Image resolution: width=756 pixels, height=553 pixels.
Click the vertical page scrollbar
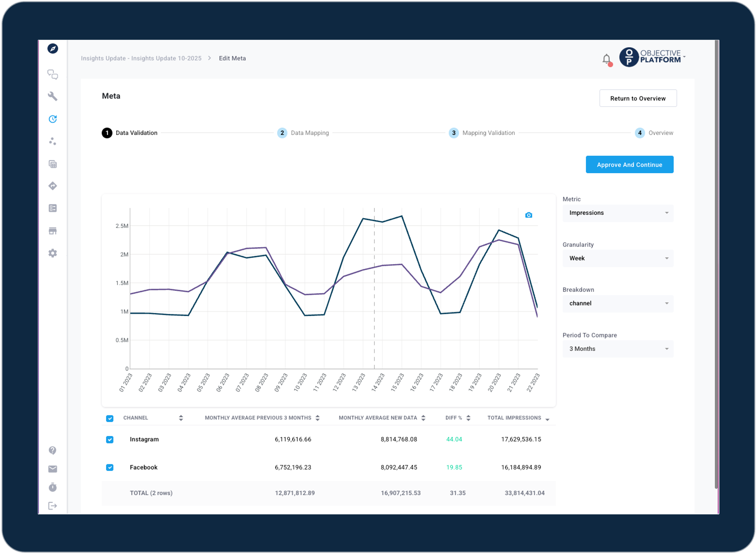(x=716, y=264)
